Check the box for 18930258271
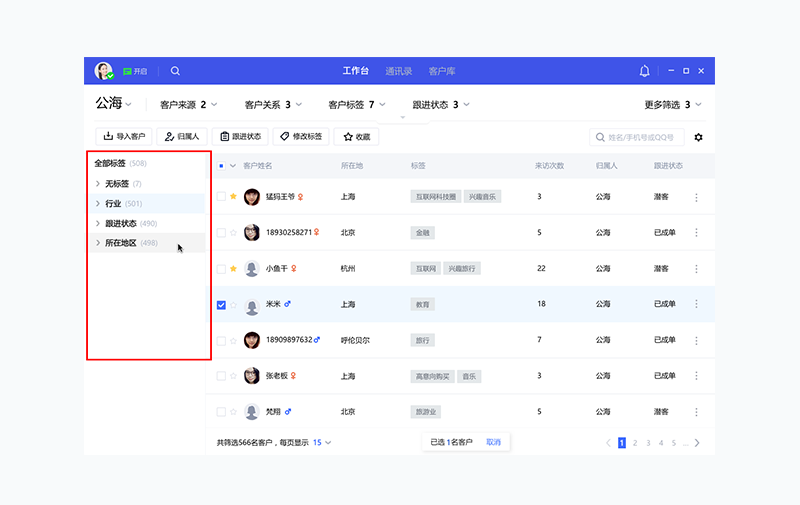 [221, 233]
